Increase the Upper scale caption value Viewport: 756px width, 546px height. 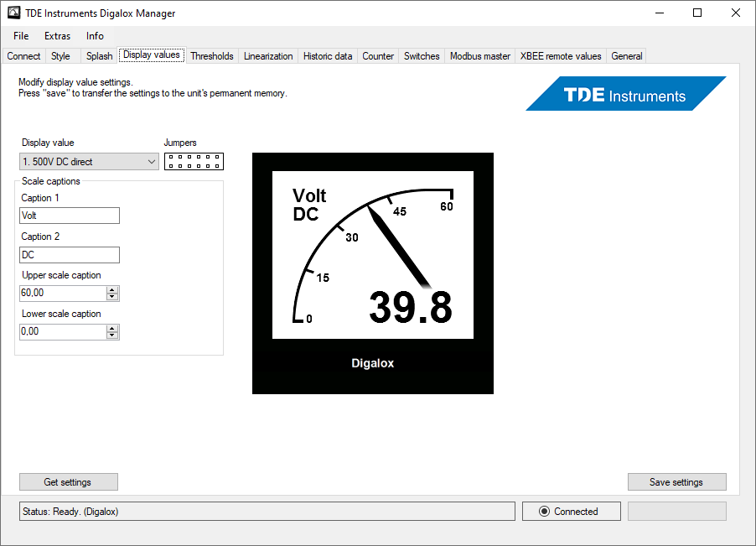click(x=113, y=289)
